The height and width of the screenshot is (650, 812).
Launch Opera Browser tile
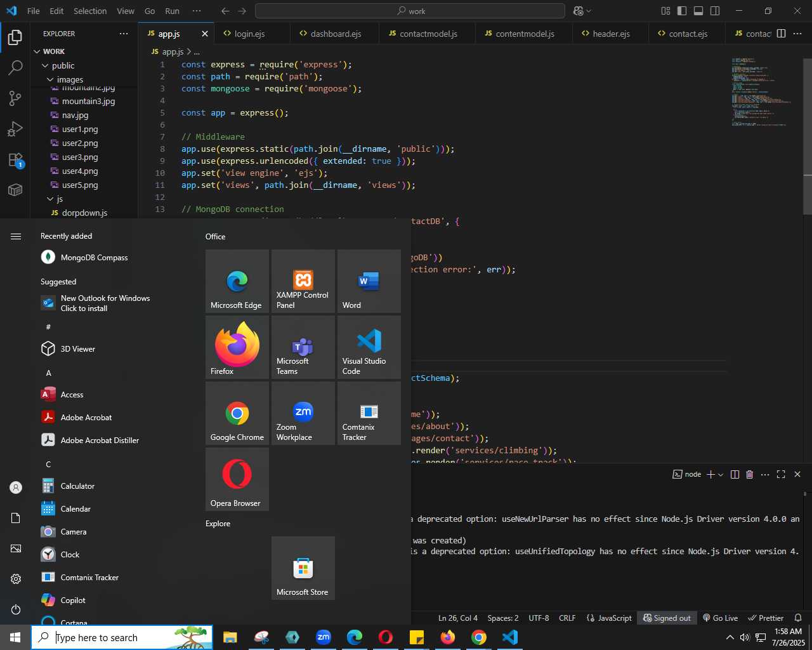[237, 479]
